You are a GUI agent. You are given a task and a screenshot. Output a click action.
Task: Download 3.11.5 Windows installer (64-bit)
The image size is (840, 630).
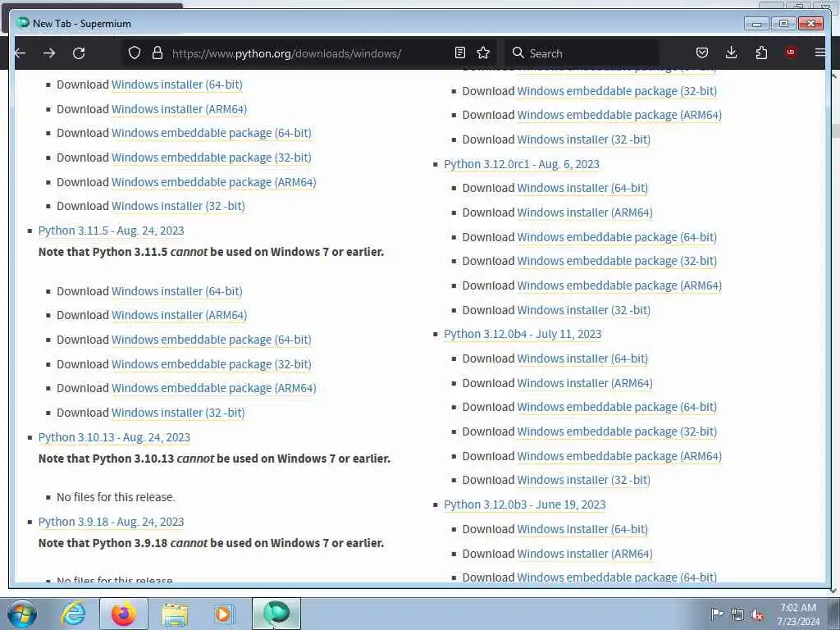[177, 291]
